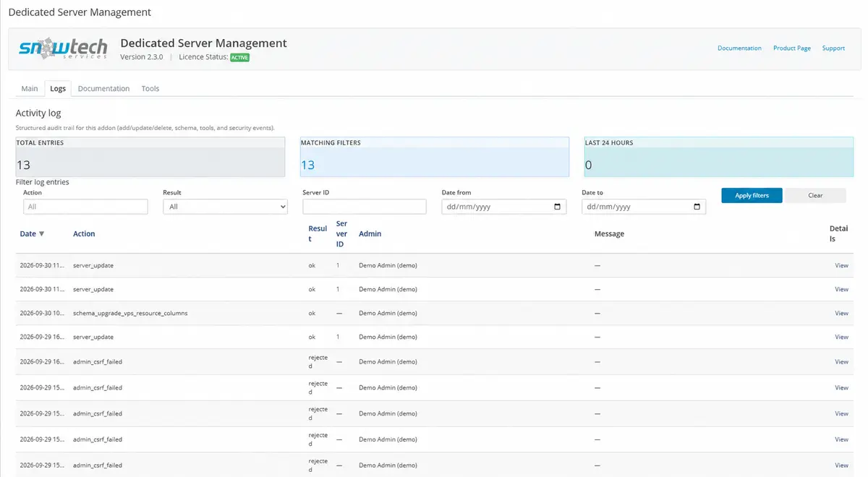Focus the Action filter input
The height and width of the screenshot is (477, 868).
[x=85, y=207]
